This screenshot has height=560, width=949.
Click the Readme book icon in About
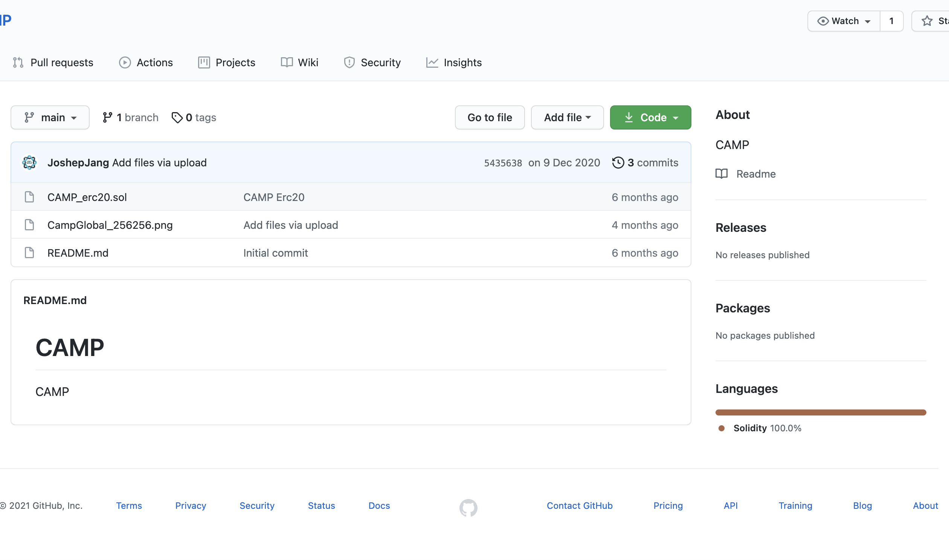pyautogui.click(x=722, y=174)
